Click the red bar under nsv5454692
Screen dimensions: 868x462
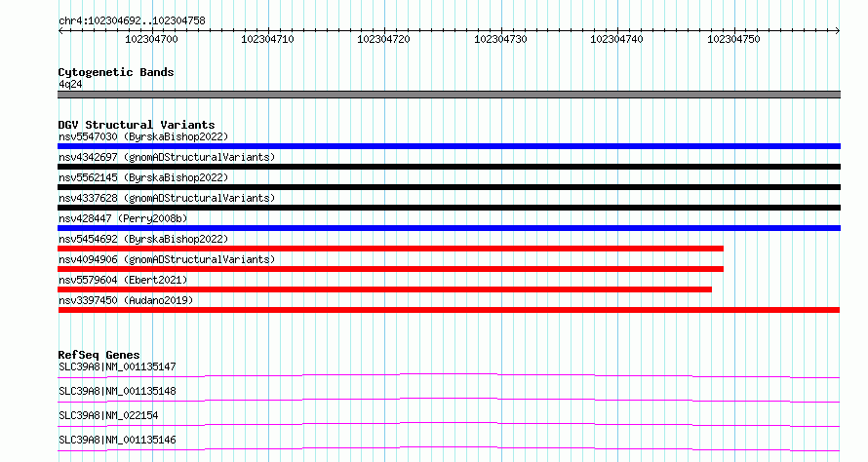point(390,249)
